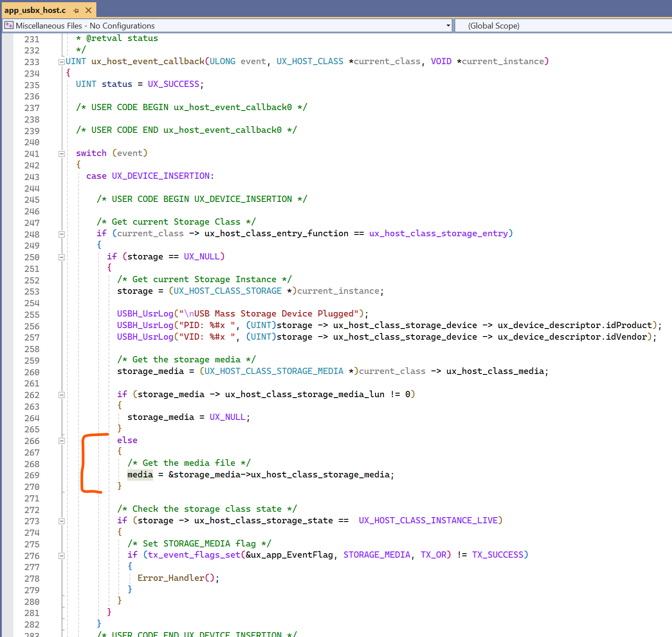The height and width of the screenshot is (637, 672).
Task: Pin the app_usbx_host.c tab
Action: (x=76, y=10)
